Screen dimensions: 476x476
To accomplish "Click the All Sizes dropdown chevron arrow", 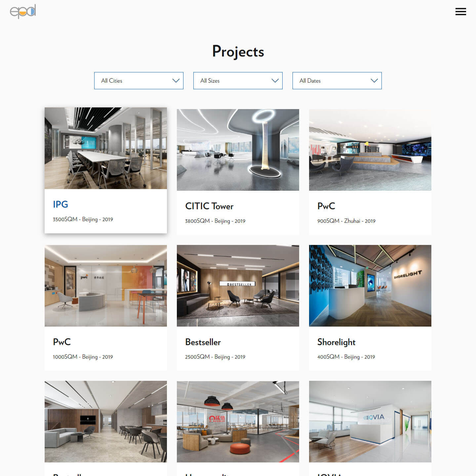I will pyautogui.click(x=275, y=81).
